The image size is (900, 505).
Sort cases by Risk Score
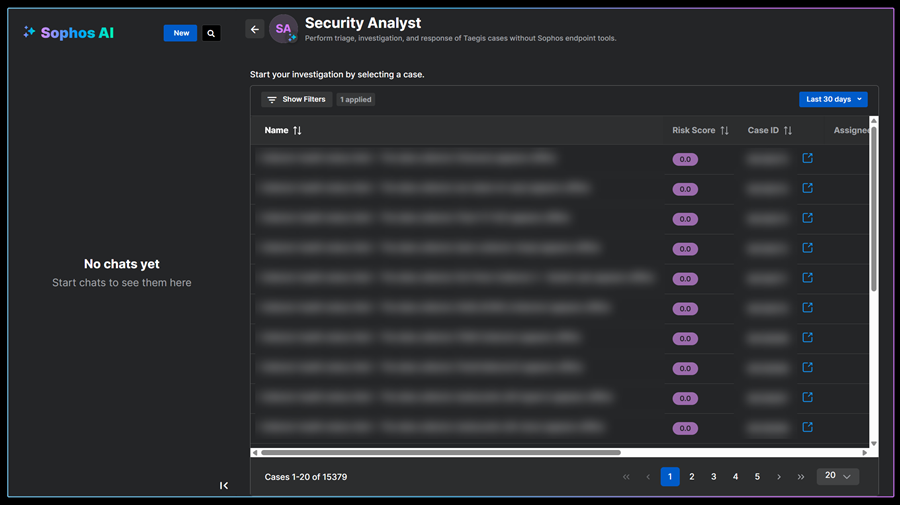click(x=724, y=131)
